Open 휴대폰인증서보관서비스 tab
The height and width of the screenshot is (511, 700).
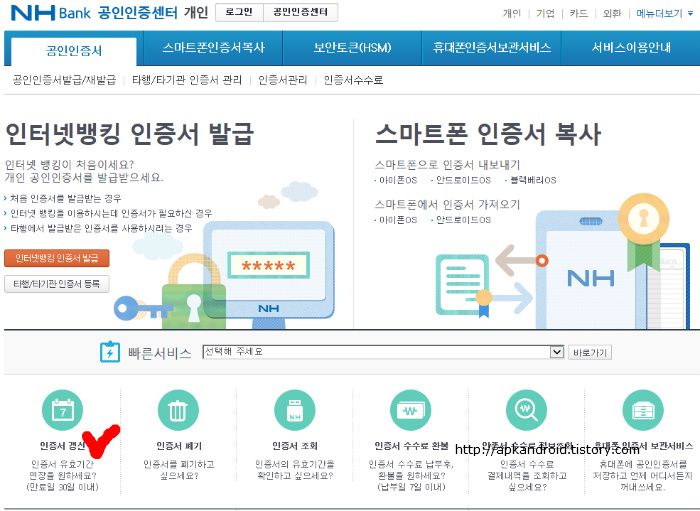point(492,47)
